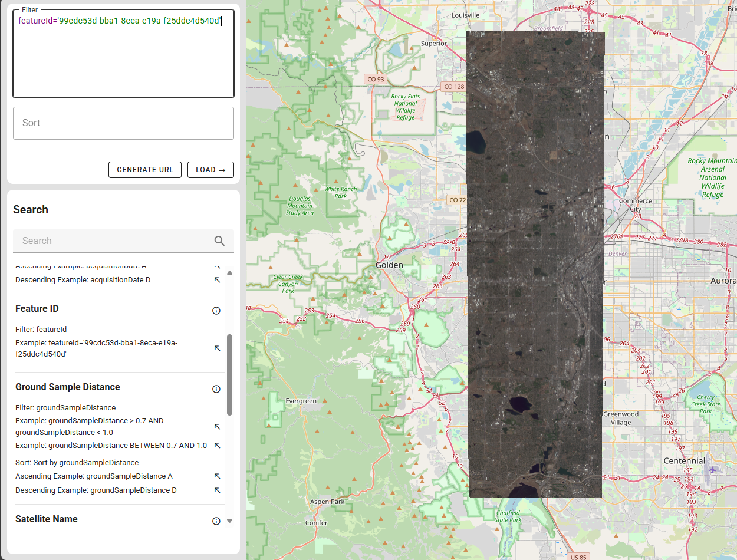The height and width of the screenshot is (560, 737).
Task: Click 'Rocky Mountain Arsenal National Wildlife Refuge' label
Action: point(713,177)
